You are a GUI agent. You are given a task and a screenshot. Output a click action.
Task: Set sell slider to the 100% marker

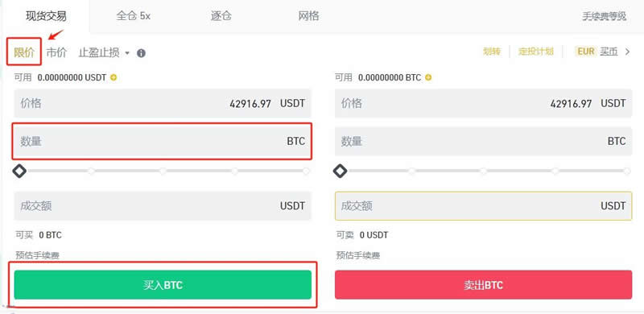(627, 171)
